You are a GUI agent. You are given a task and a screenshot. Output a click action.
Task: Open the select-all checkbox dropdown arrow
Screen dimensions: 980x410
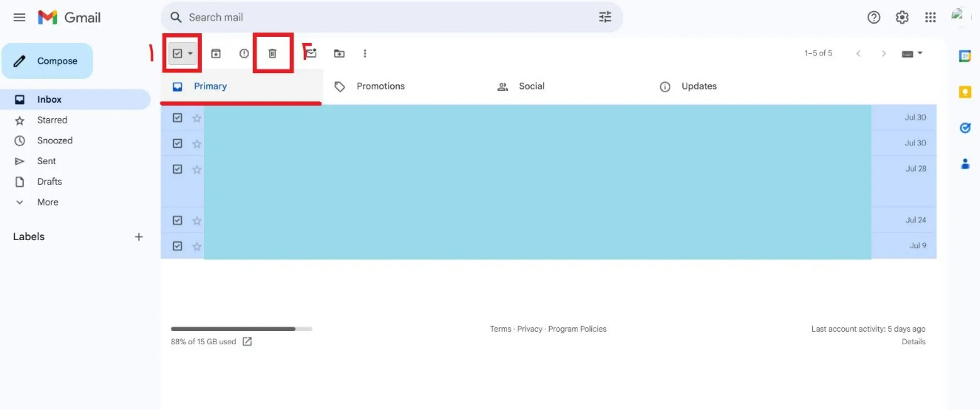(x=191, y=53)
